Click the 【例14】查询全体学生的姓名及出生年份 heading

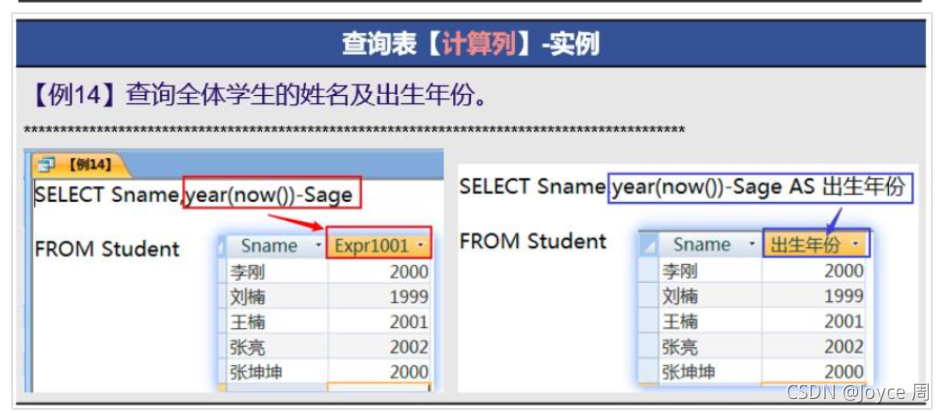[x=260, y=96]
